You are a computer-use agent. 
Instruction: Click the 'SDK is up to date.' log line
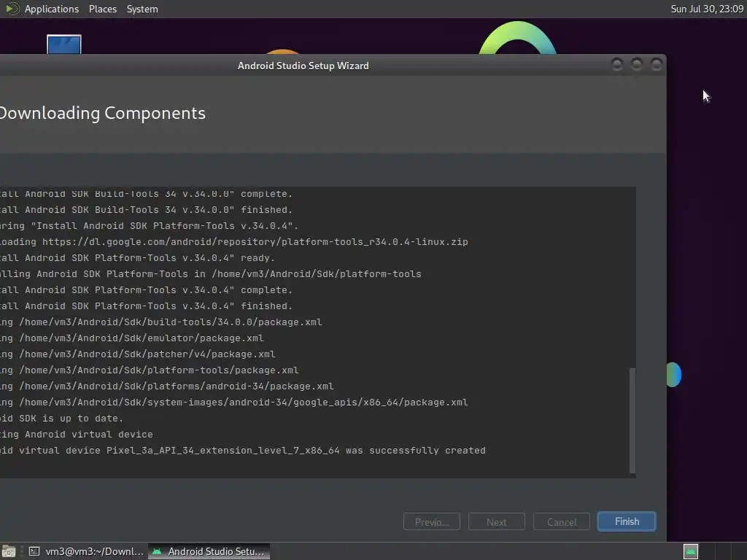61,418
